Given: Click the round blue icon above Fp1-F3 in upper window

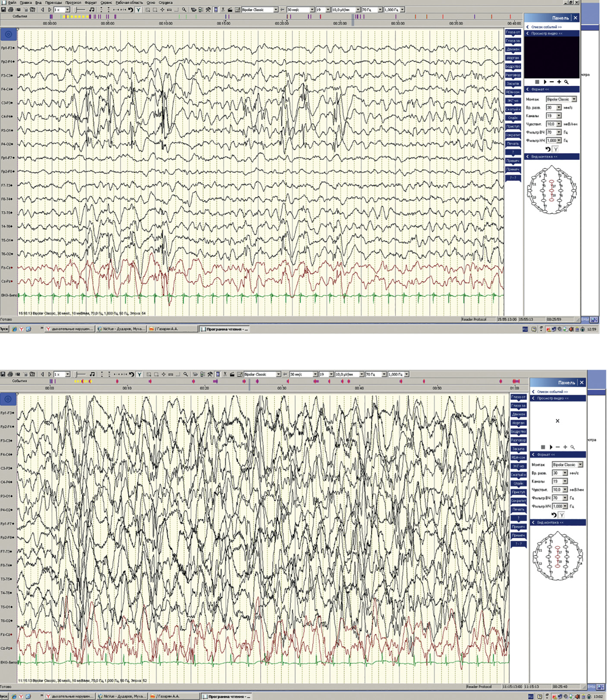Looking at the screenshot, I should coord(8,34).
